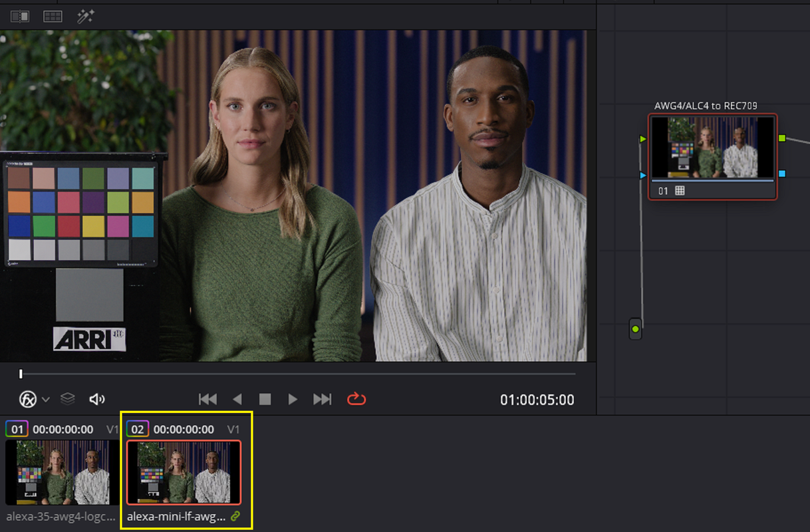The width and height of the screenshot is (810, 532).
Task: Click the node's blue key output square
Action: [782, 174]
